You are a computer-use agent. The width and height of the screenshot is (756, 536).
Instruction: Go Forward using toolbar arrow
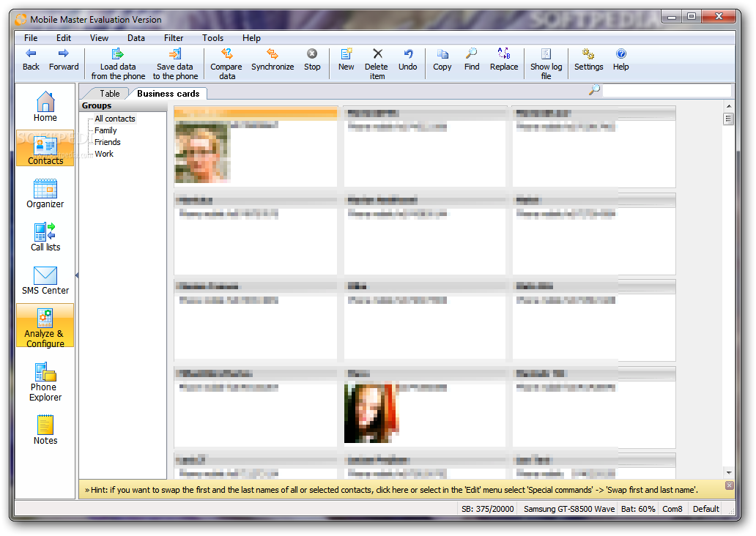point(64,60)
